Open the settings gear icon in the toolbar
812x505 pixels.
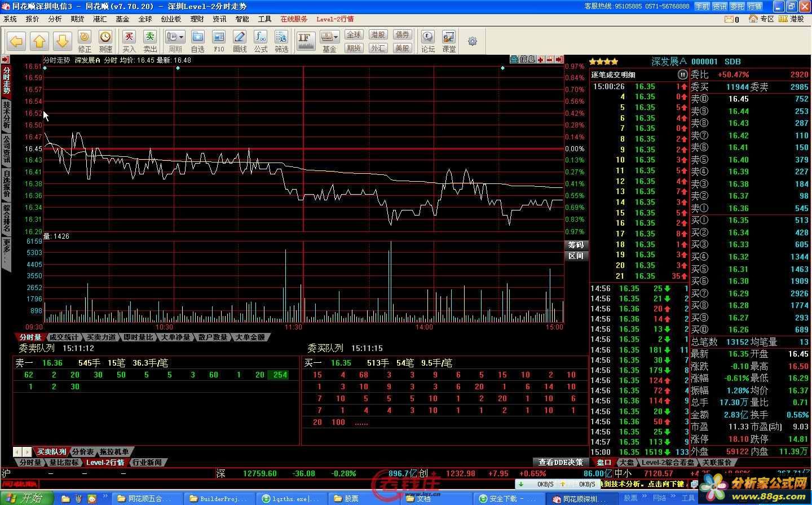(x=473, y=41)
